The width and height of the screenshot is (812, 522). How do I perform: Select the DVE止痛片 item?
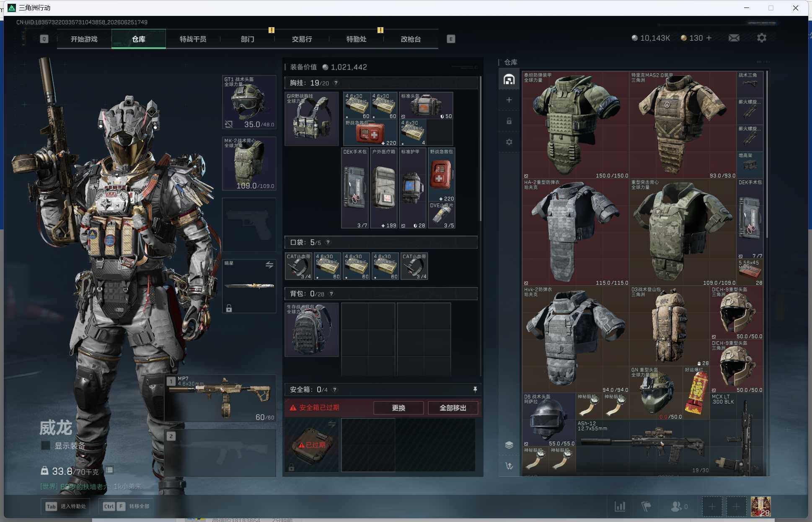click(x=442, y=215)
